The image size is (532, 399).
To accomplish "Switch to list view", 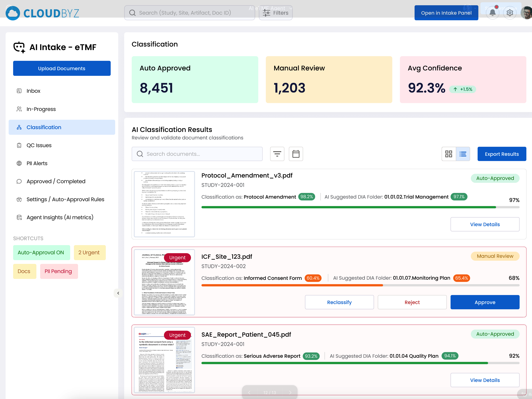I will [463, 154].
